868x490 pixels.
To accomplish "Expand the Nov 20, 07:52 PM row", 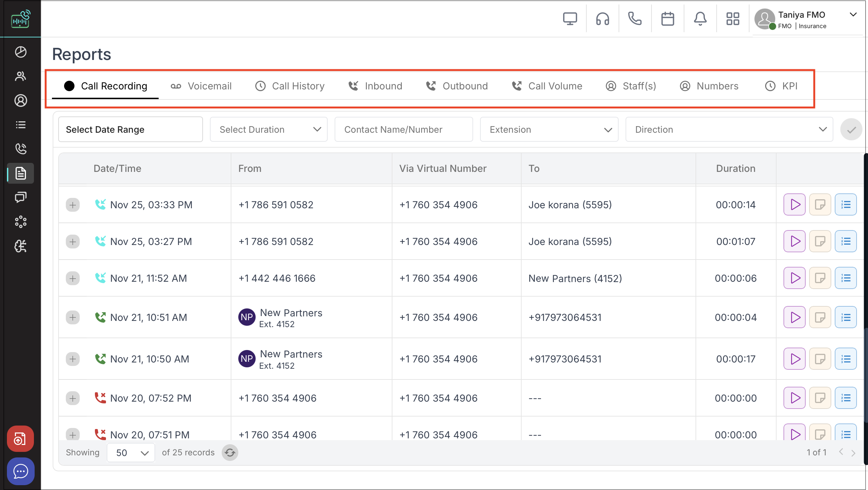I will tap(73, 398).
